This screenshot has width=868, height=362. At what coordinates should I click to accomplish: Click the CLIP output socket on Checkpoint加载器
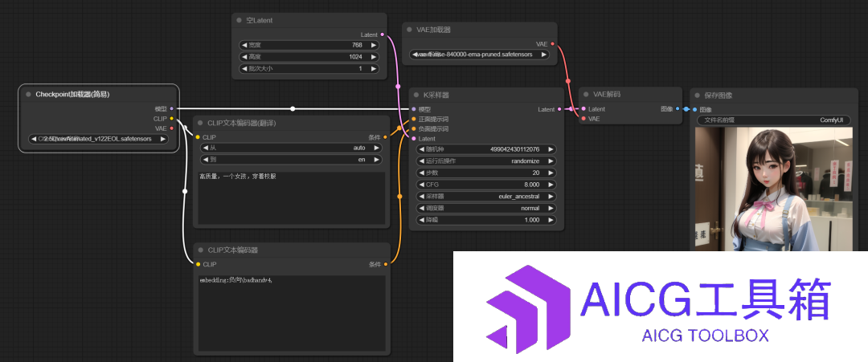tap(172, 118)
